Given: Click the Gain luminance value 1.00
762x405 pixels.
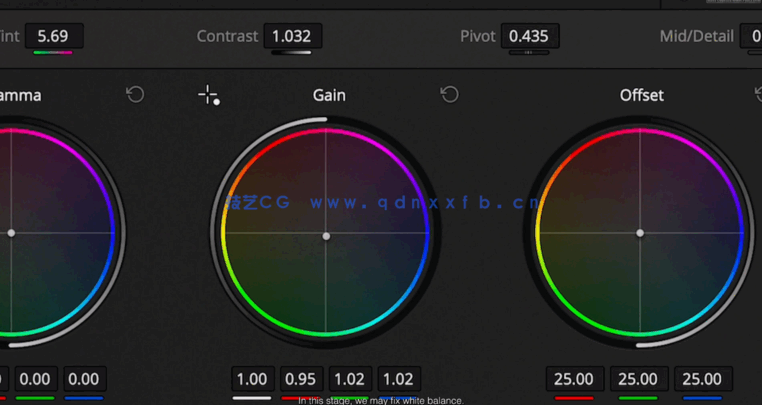Looking at the screenshot, I should coord(252,379).
